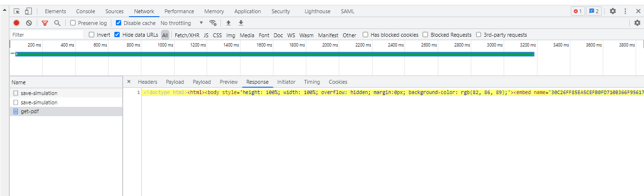Filter requests by JS

click(x=206, y=35)
